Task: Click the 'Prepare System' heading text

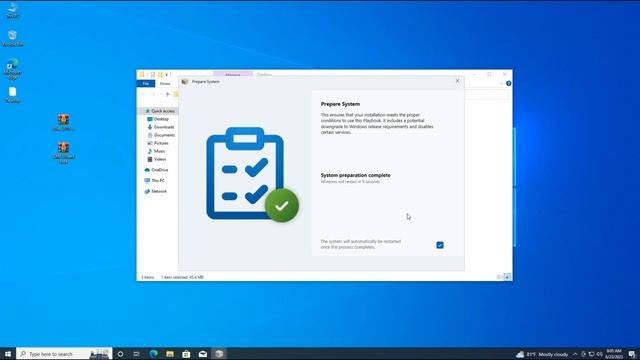Action: pos(340,104)
